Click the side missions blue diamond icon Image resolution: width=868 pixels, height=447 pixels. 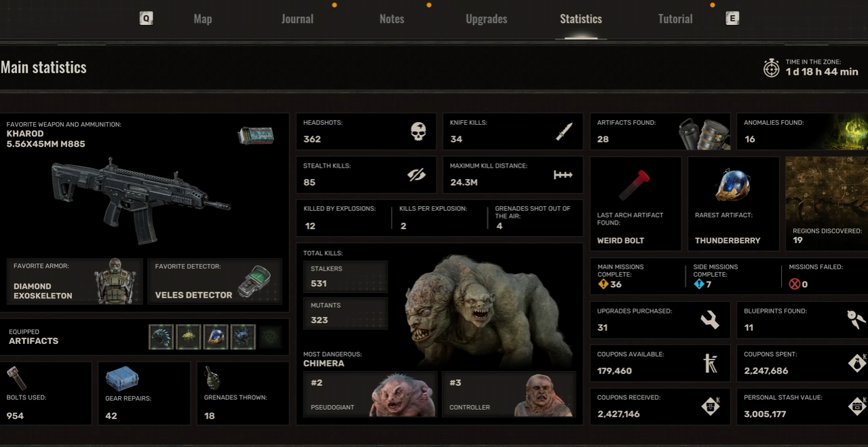click(x=699, y=284)
